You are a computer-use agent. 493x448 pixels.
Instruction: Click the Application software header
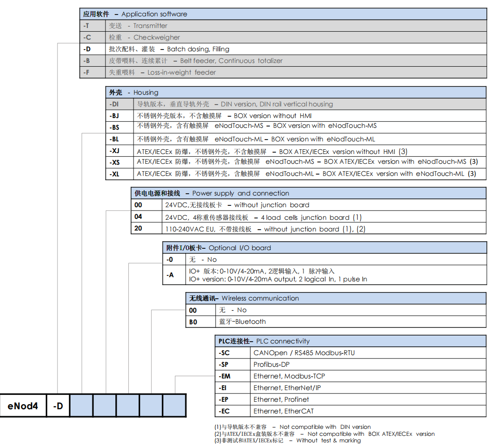(x=283, y=14)
